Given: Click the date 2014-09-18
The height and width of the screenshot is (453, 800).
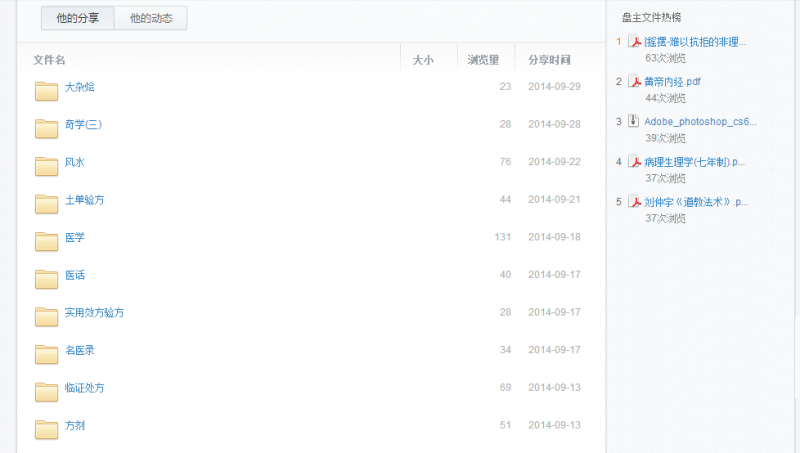Looking at the screenshot, I should coord(555,237).
